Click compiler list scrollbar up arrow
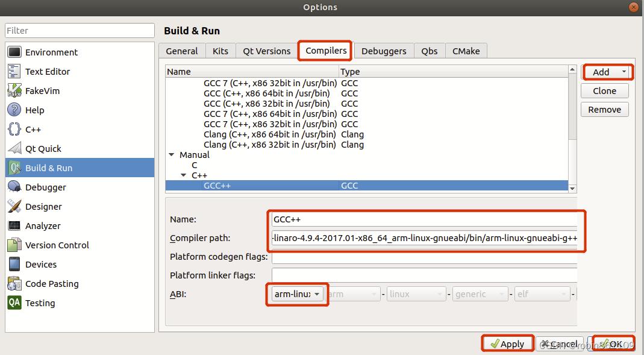Viewport: 644px width, 355px height. (x=572, y=69)
